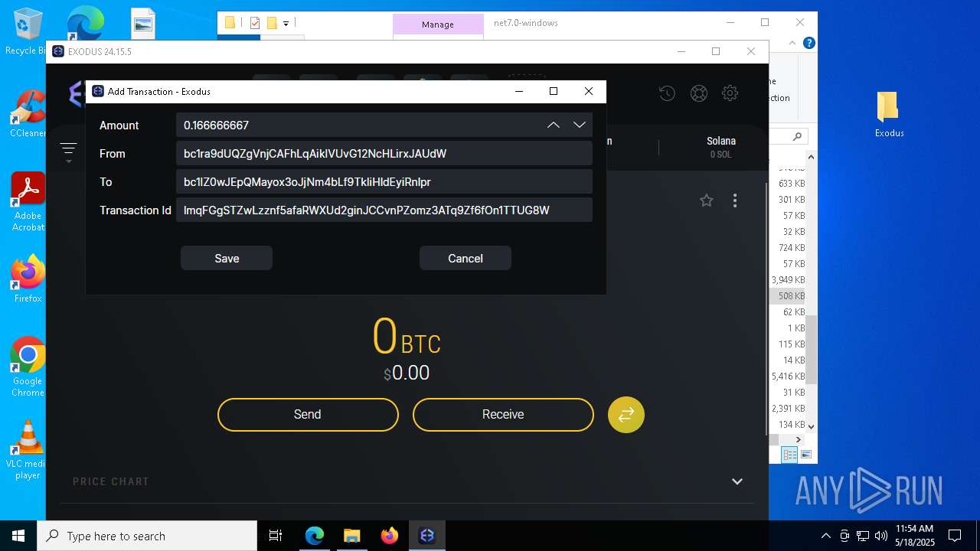The width and height of the screenshot is (980, 551).
Task: Increase the Amount with the up arrow
Action: pos(553,125)
